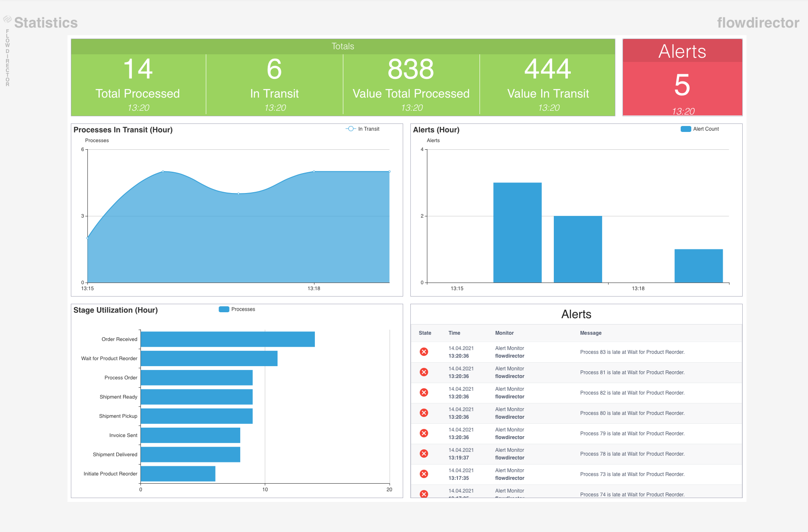The image size is (808, 532).
Task: Click the red error icon for Process 73
Action: pos(424,474)
